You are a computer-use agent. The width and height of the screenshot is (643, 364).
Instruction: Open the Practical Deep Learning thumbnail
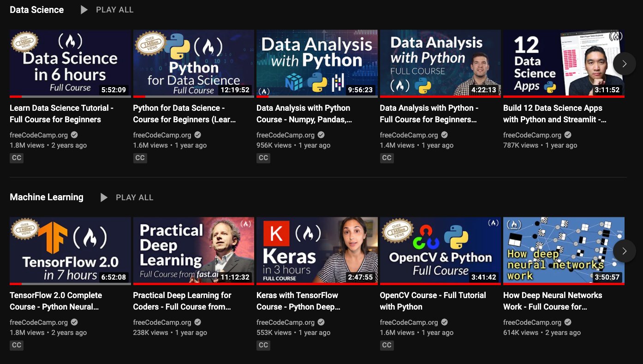click(194, 251)
